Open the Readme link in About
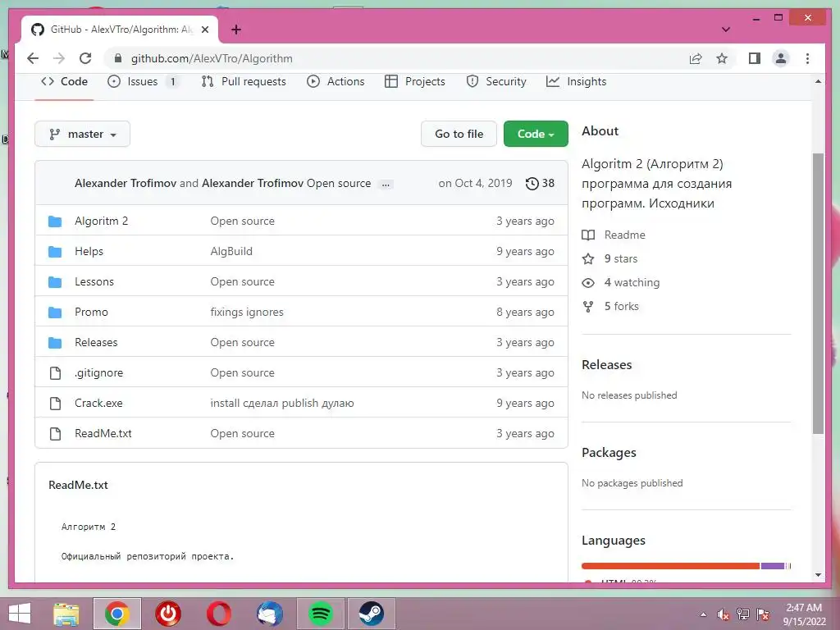 click(x=624, y=235)
